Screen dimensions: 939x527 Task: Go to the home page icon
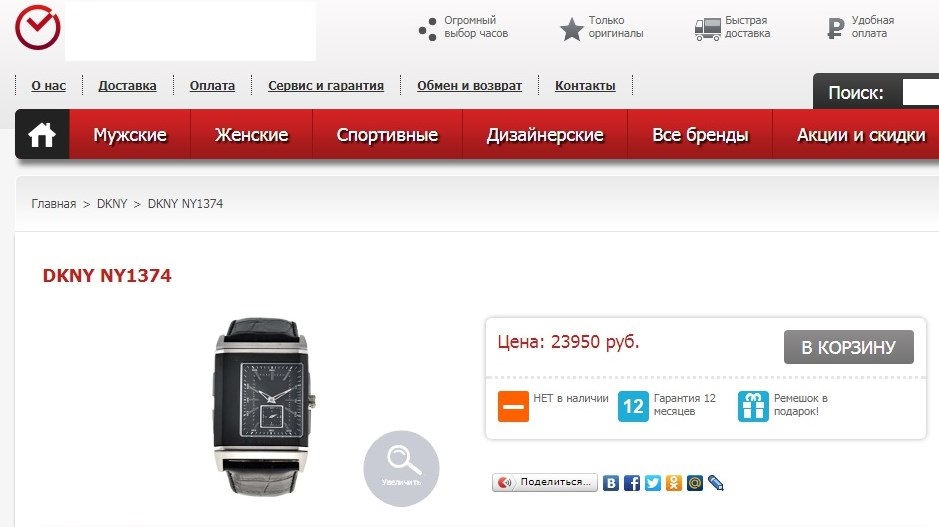coord(42,135)
